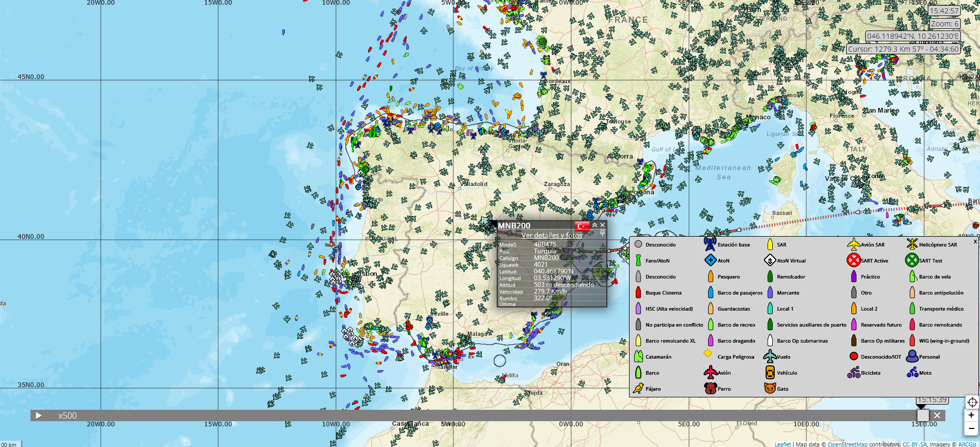Screen dimensions: 980x447
Task: Close the MNB200 info popup
Action: click(603, 225)
